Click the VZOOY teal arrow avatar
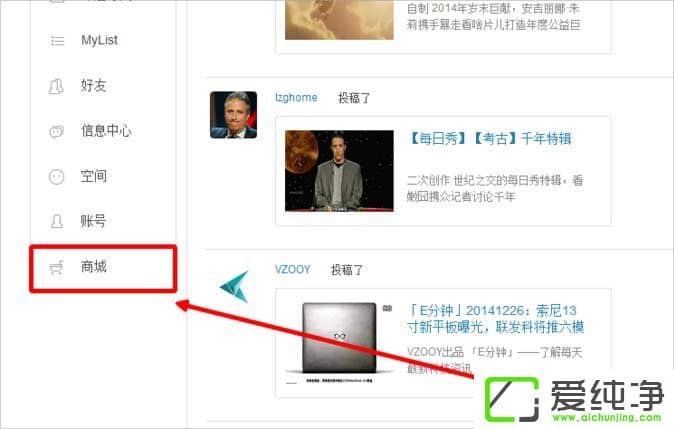The image size is (674, 429). (234, 286)
